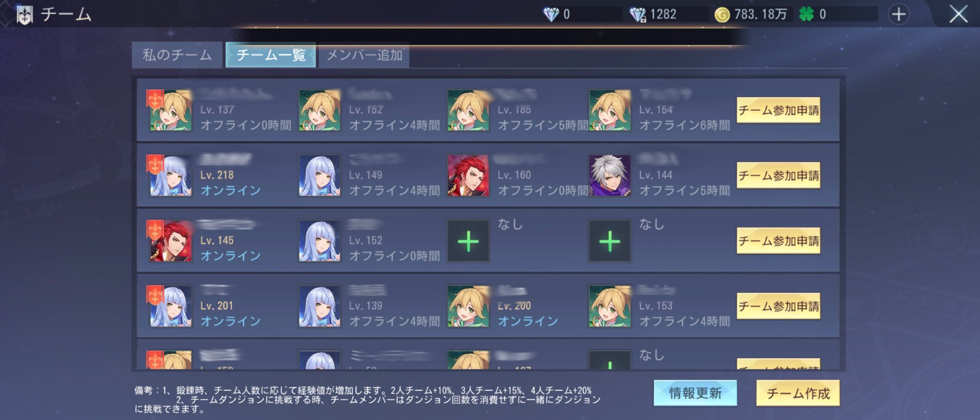Click the plus icon to add currency
Viewport: 980px width, 420px height.
tap(899, 14)
